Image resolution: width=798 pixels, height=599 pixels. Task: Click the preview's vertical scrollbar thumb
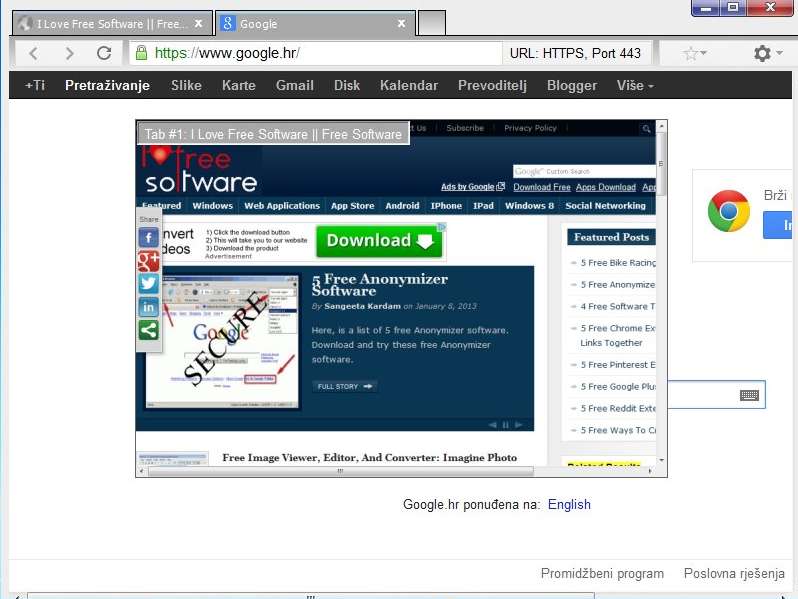click(x=661, y=164)
